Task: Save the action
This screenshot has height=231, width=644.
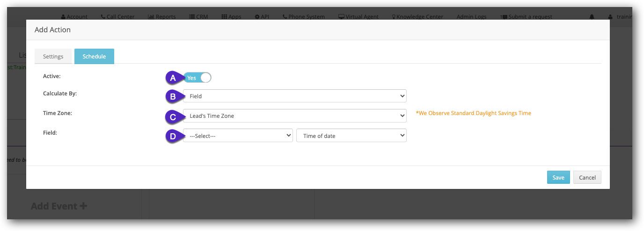Action: point(558,177)
